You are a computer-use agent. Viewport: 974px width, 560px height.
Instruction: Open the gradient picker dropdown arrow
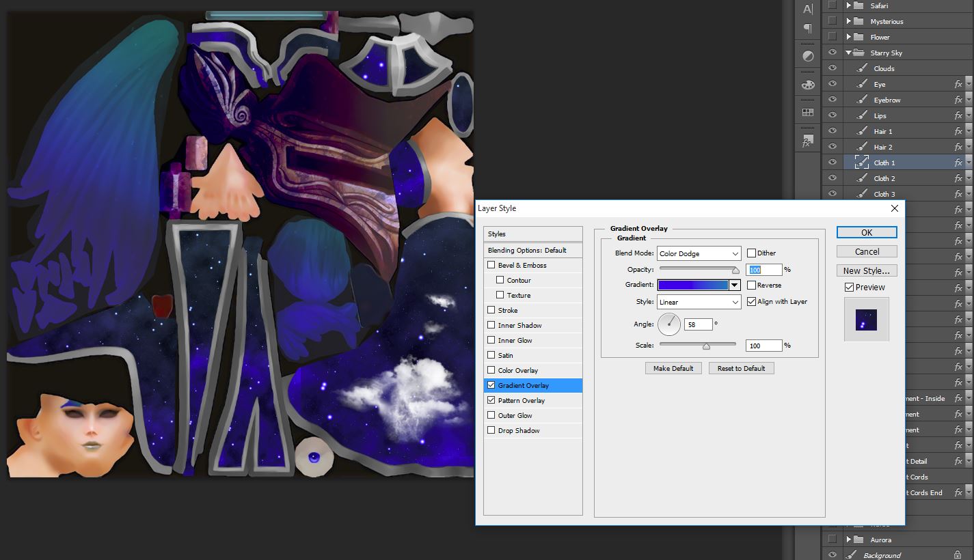pos(735,285)
